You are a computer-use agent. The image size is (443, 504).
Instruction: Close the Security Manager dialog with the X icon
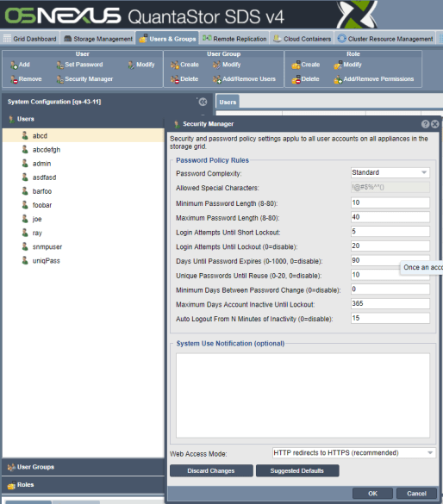click(x=435, y=124)
